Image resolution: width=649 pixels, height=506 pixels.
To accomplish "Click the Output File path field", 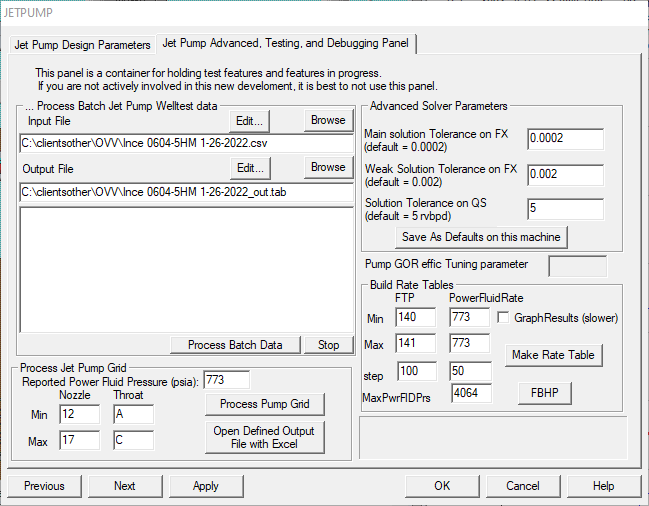I will point(186,192).
